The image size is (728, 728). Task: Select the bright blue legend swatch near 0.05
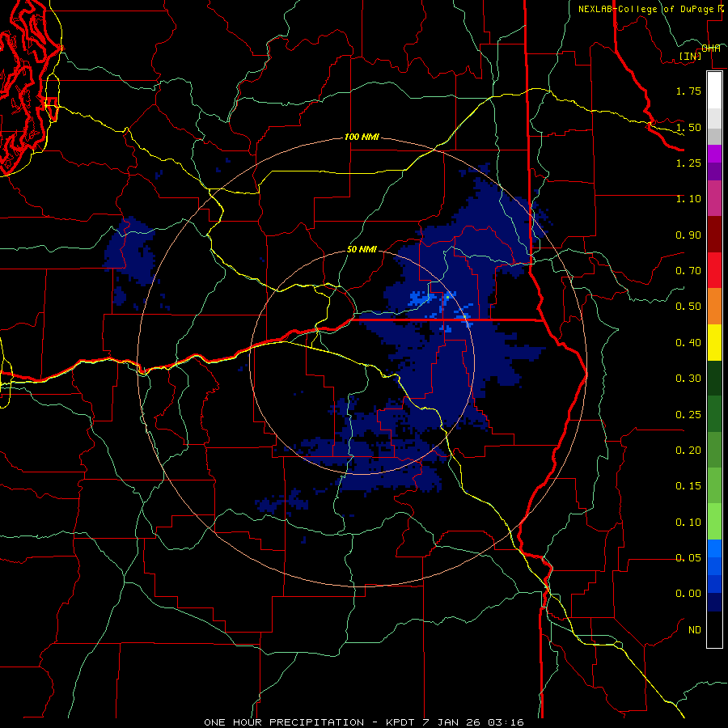coord(714,548)
